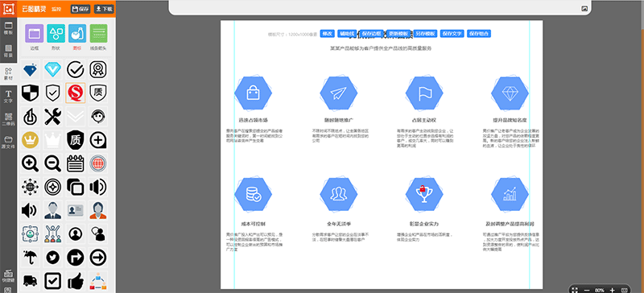
Task: Zoom in with the plus button
Action: click(613, 290)
